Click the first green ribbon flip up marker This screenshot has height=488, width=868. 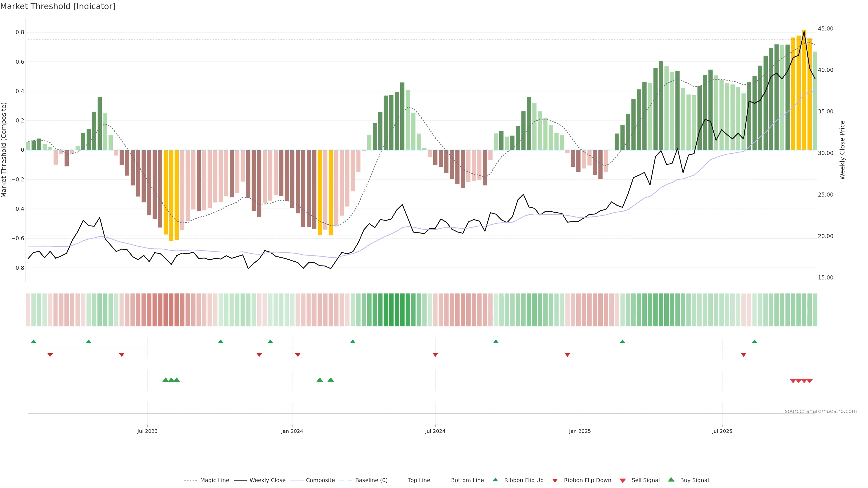point(33,342)
